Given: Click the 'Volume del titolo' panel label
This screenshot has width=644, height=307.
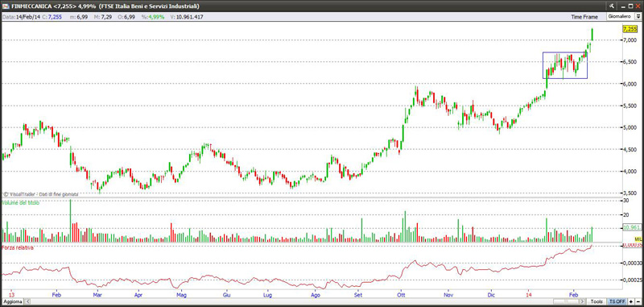Looking at the screenshot, I should click(x=21, y=202).
